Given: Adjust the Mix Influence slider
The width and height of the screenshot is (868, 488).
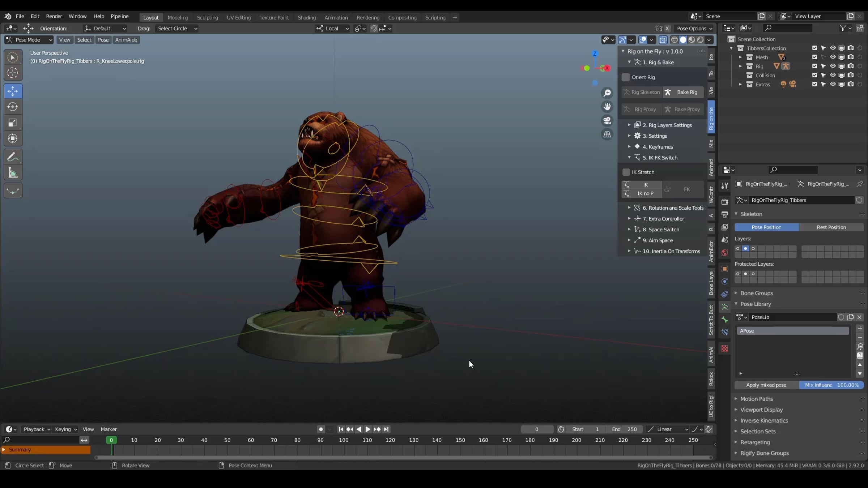Looking at the screenshot, I should (x=831, y=385).
